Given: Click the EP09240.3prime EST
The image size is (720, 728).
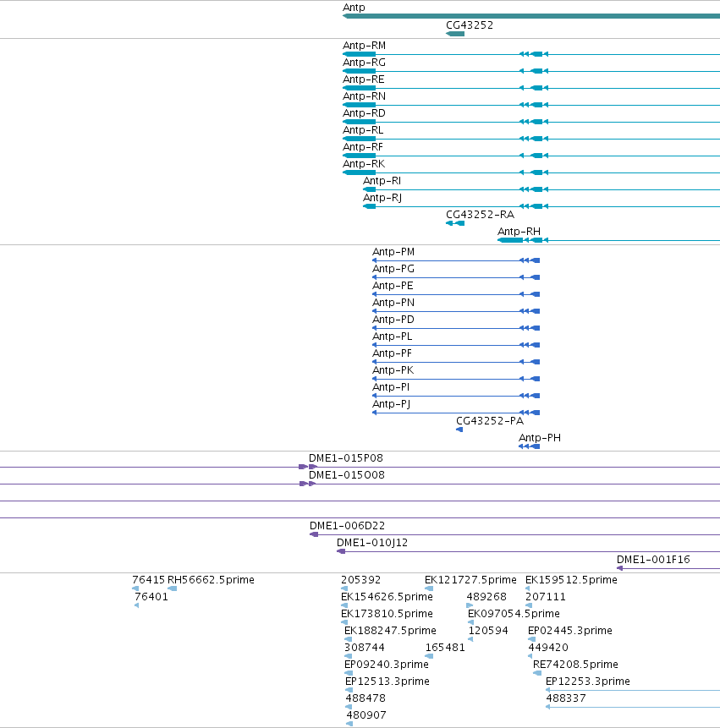Looking at the screenshot, I should coord(349,673).
